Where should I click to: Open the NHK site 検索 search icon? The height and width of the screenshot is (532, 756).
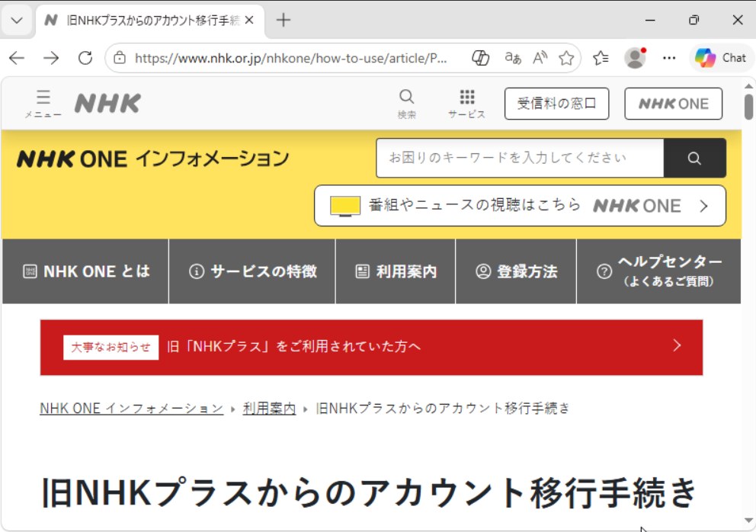[x=406, y=104]
